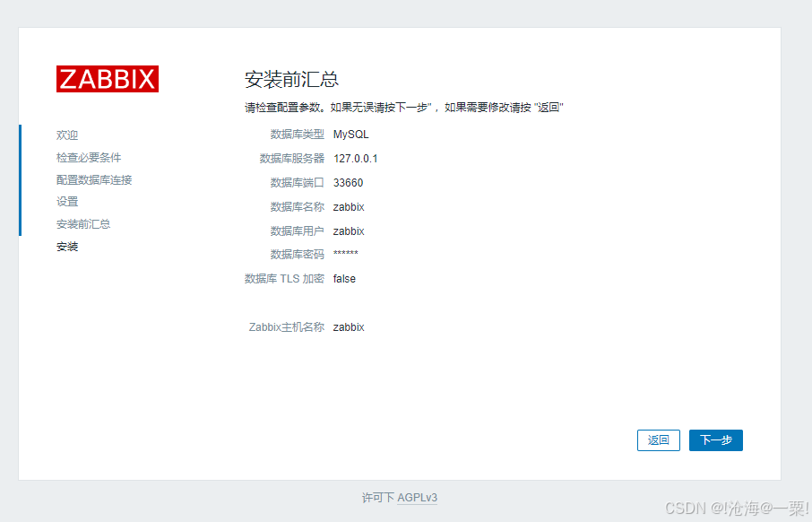Click the ZABBIX logo
This screenshot has height=522, width=812.
coord(108,79)
